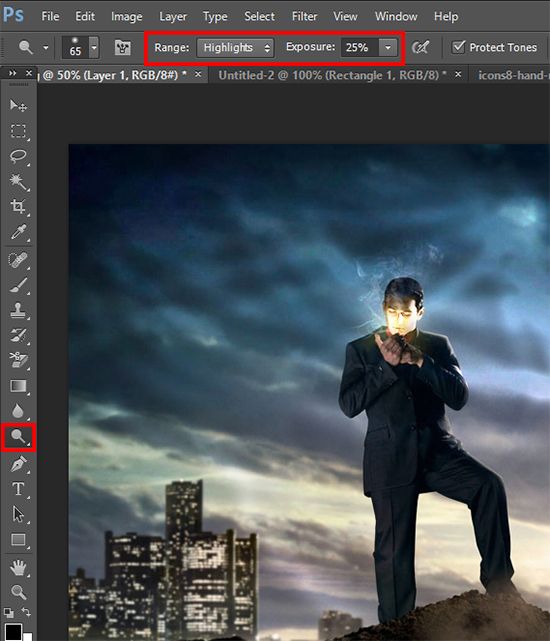This screenshot has height=641, width=550.
Task: Select the Pen tool
Action: click(18, 464)
